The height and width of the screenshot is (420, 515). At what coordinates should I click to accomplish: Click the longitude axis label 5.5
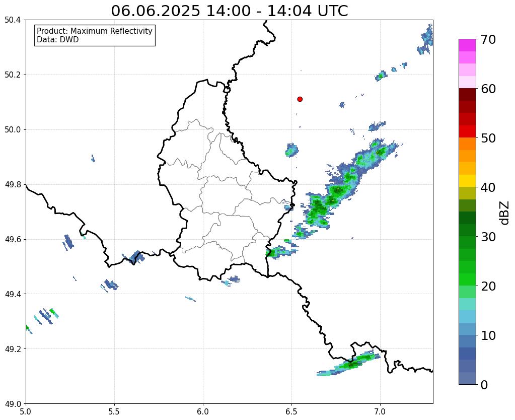pyautogui.click(x=114, y=411)
